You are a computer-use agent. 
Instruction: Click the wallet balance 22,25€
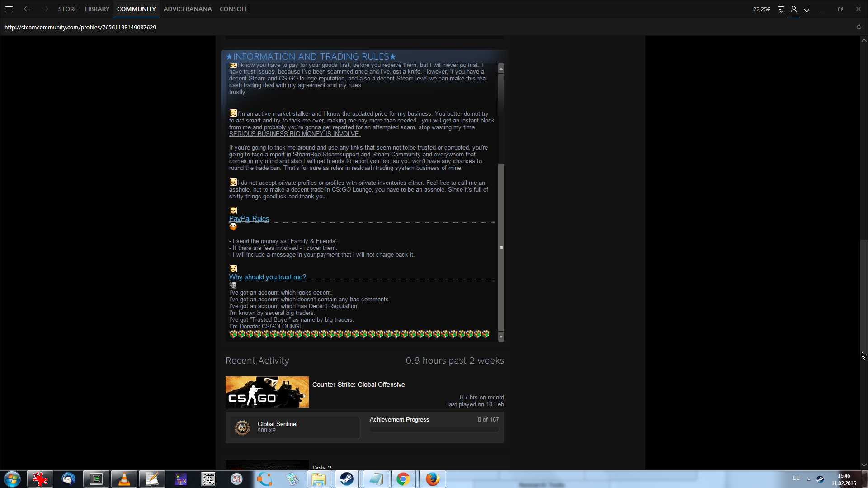click(x=761, y=9)
